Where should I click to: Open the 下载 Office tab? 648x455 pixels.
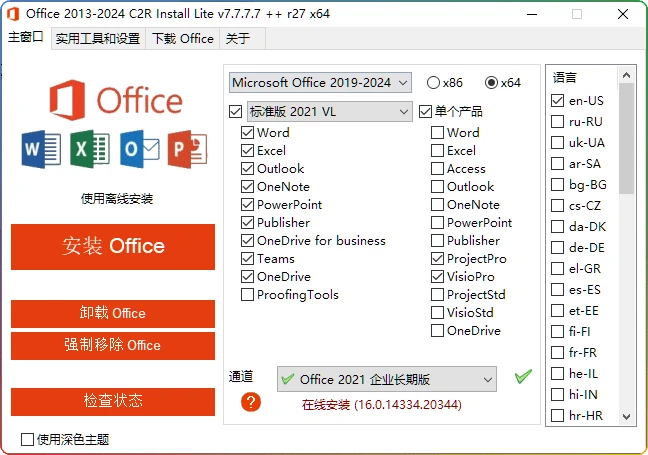coord(182,39)
